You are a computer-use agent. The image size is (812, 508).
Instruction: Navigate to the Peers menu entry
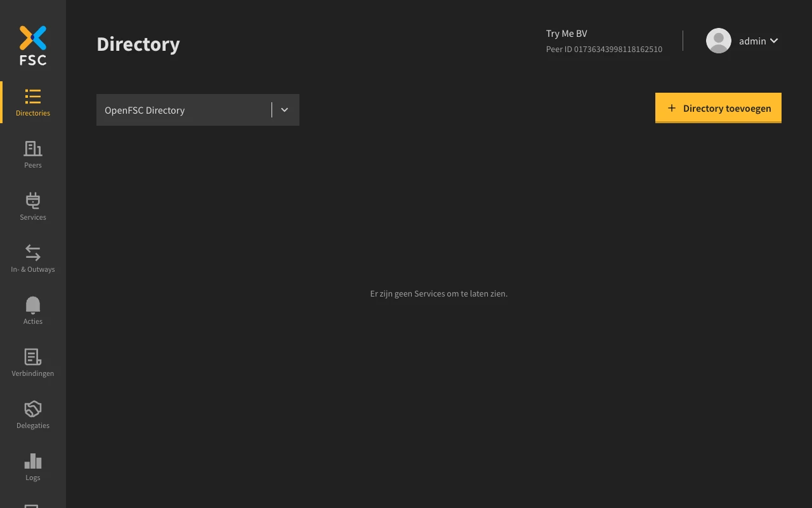pos(32,154)
